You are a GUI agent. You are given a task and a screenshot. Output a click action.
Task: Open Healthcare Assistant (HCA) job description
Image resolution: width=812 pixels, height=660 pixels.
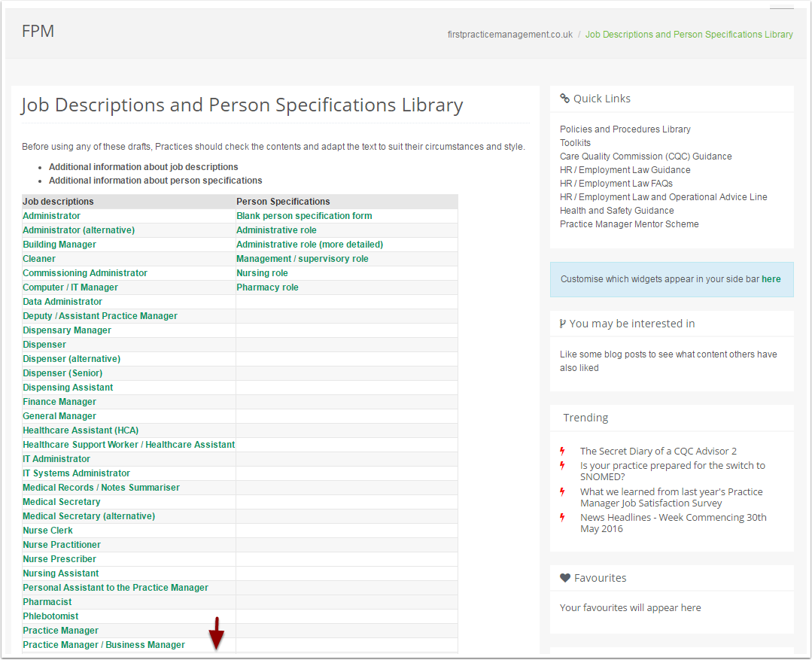click(81, 430)
